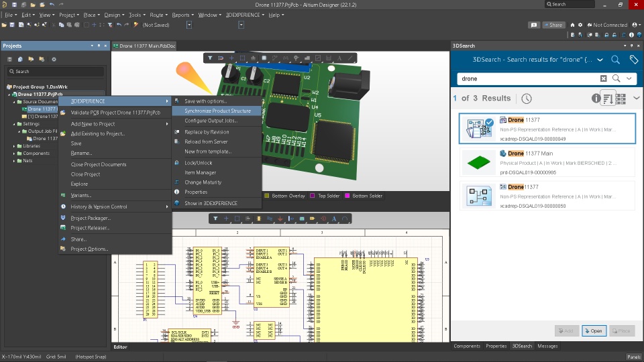The width and height of the screenshot is (644, 362).
Task: Pin the Projects panel
Action: tap(99, 46)
